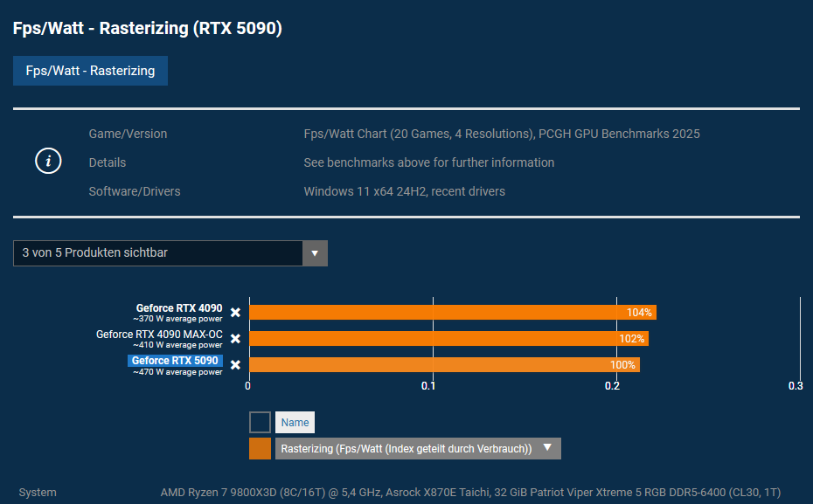Click the 'Software/Drivers' label
The height and width of the screenshot is (504, 813).
click(135, 191)
